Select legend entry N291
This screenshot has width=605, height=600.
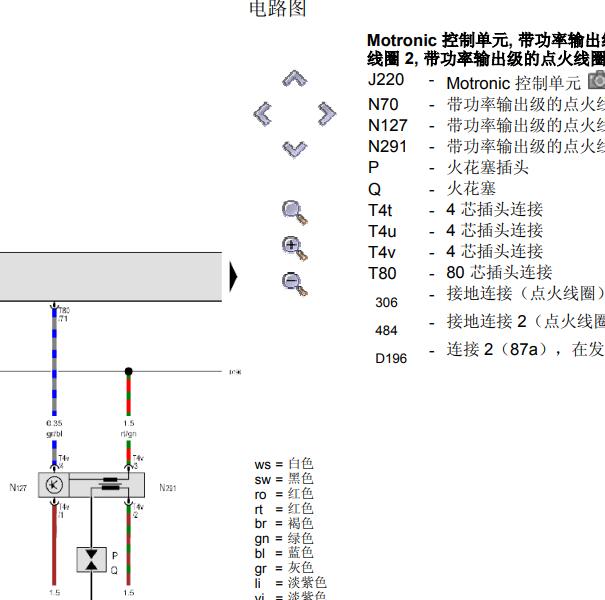[x=387, y=147]
